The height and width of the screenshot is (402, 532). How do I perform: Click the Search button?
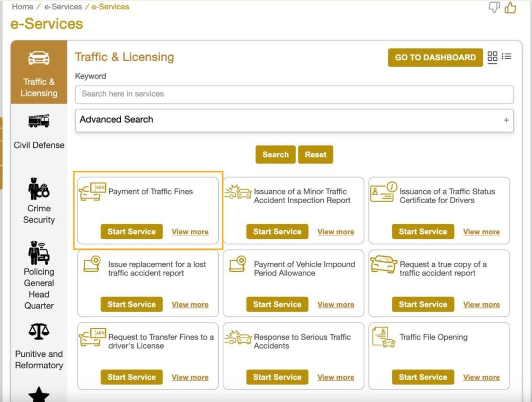coord(275,154)
